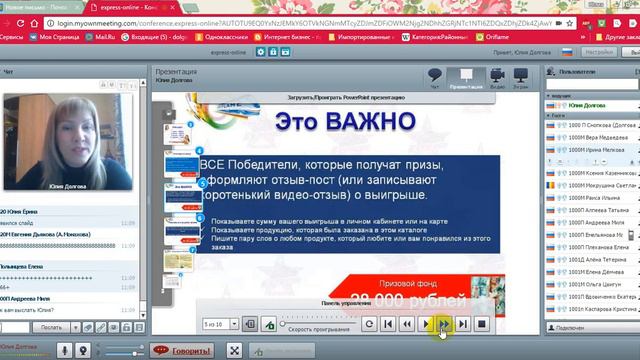
Task: Click the third blue icon in top bar
Action: point(285,52)
